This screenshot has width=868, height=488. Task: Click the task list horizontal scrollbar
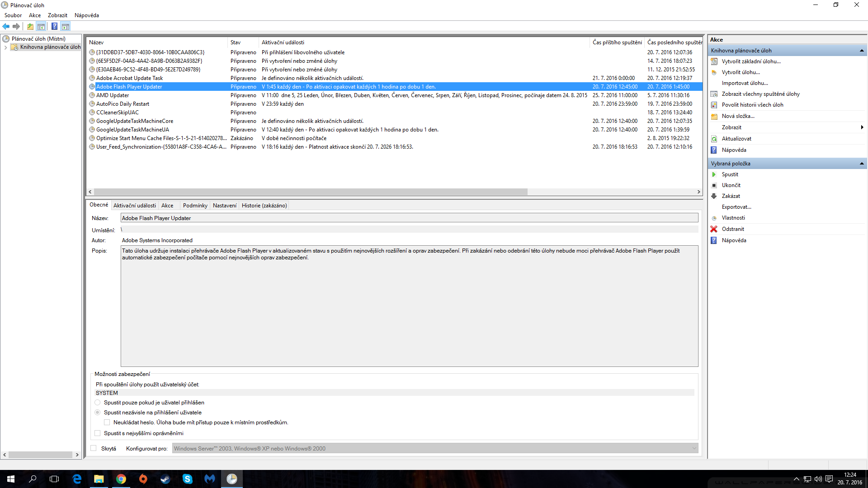[310, 192]
